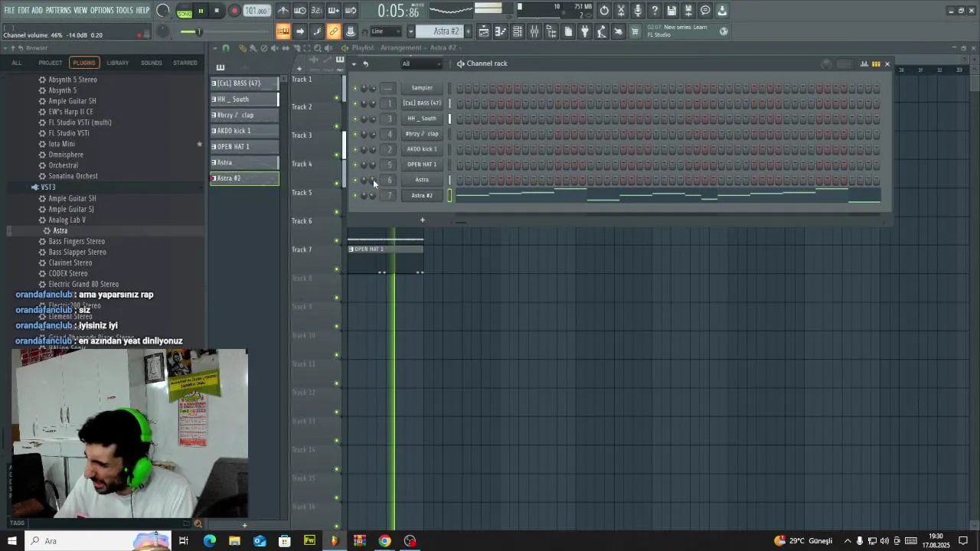Viewport: 980px width, 551px height.
Task: Select Omnisphere in plugin browser
Action: pyautogui.click(x=66, y=155)
